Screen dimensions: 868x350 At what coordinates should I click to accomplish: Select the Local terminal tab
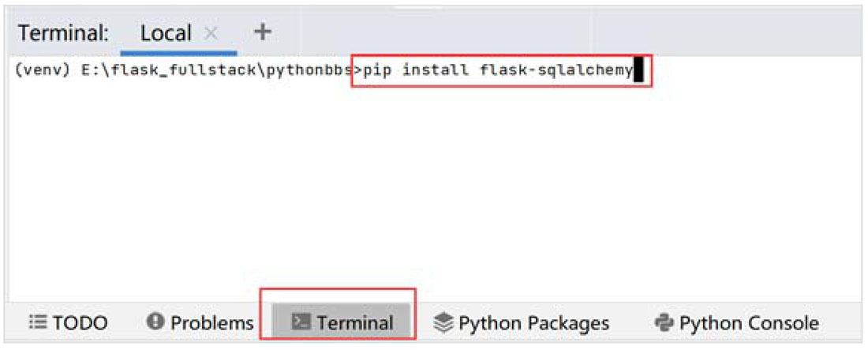click(x=166, y=34)
